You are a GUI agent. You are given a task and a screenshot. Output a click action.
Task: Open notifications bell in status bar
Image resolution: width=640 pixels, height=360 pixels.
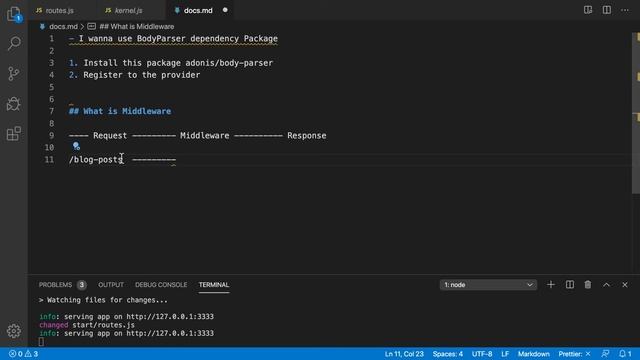point(625,354)
